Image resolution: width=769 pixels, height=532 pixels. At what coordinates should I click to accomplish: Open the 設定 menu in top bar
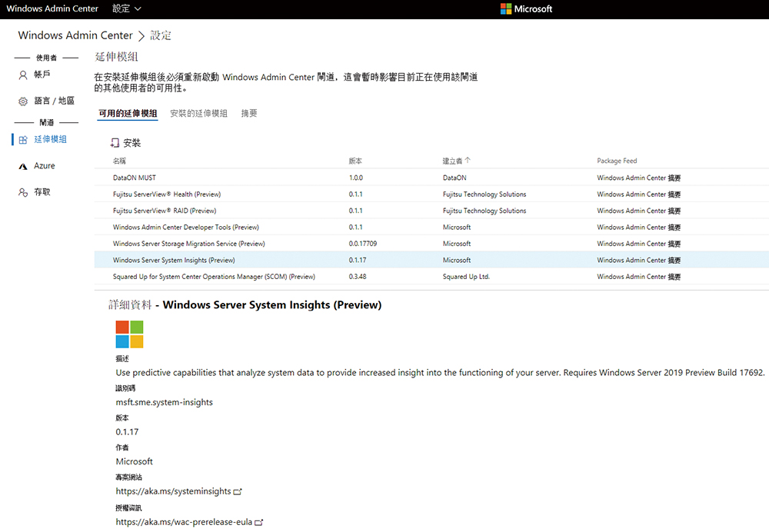click(x=127, y=8)
